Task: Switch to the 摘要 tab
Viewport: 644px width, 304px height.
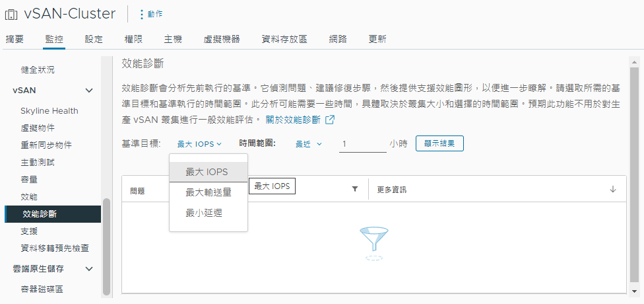Action: [15, 40]
